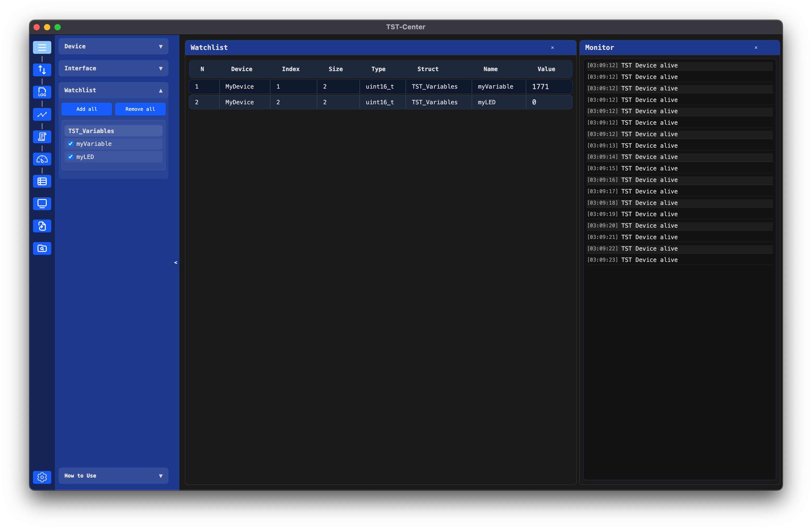Expand the How to Use section
812x529 pixels.
[x=113, y=476]
